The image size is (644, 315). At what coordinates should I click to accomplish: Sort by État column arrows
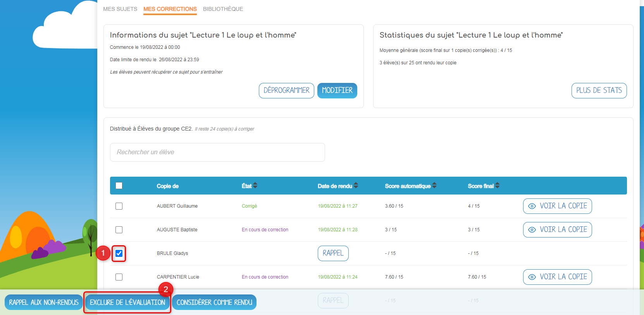[255, 186]
